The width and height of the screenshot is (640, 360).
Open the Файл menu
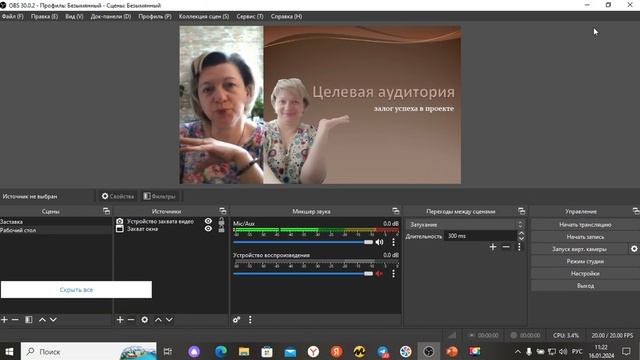pos(13,16)
